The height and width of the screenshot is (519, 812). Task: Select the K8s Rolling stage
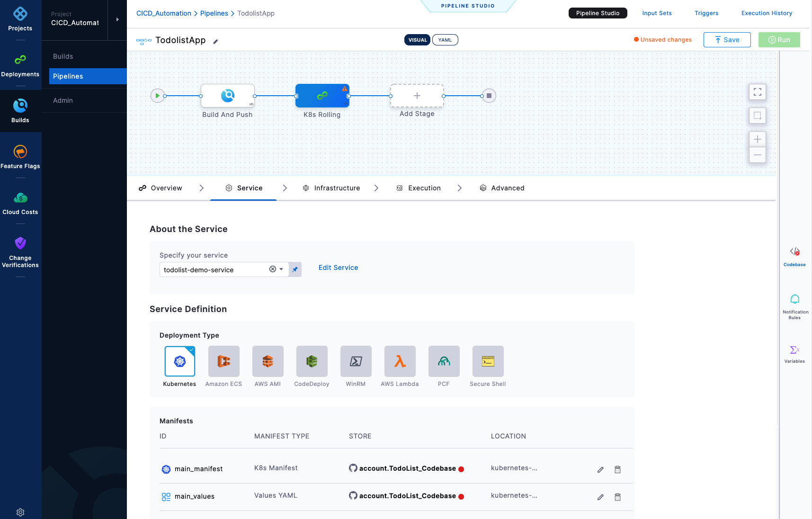pyautogui.click(x=322, y=96)
